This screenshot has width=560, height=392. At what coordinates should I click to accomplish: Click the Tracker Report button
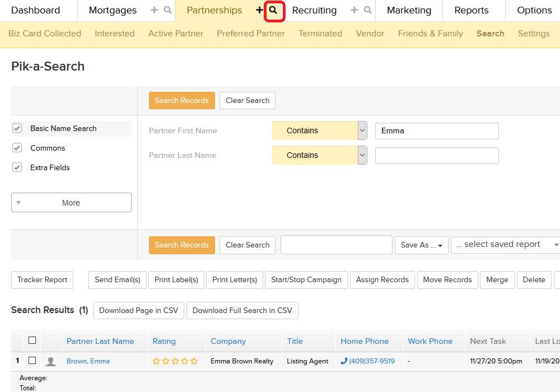point(42,280)
